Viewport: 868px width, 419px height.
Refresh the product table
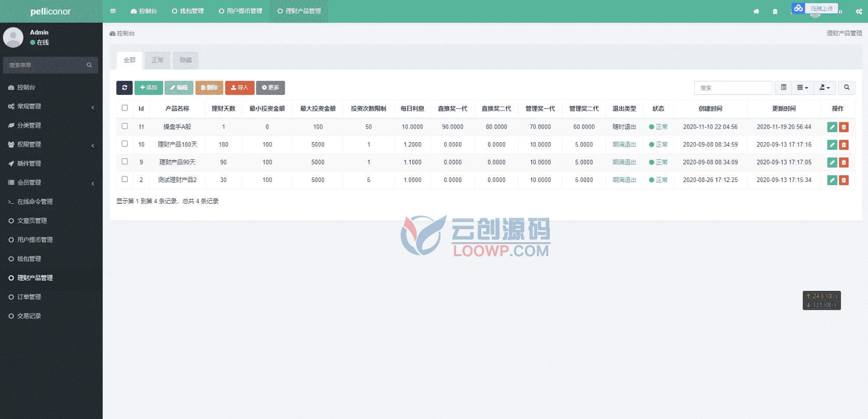pos(124,88)
